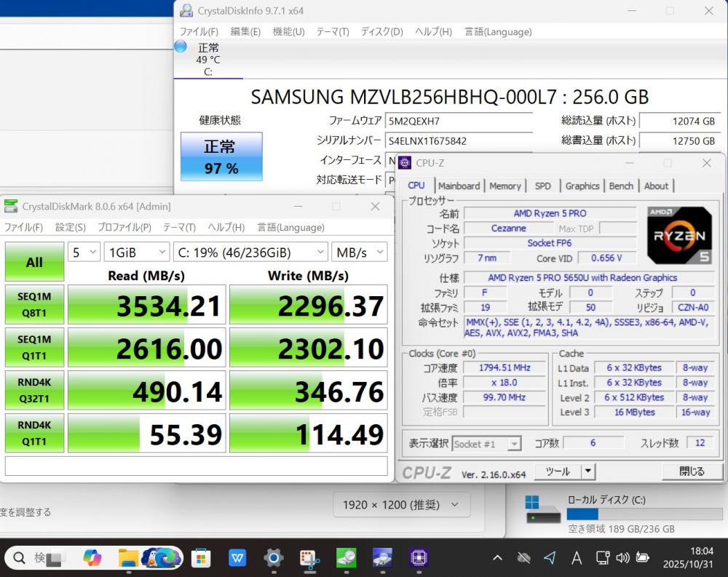Switch to the Mainboard tab in CPU-Z
Image resolution: width=728 pixels, height=577 pixels.
[459, 186]
